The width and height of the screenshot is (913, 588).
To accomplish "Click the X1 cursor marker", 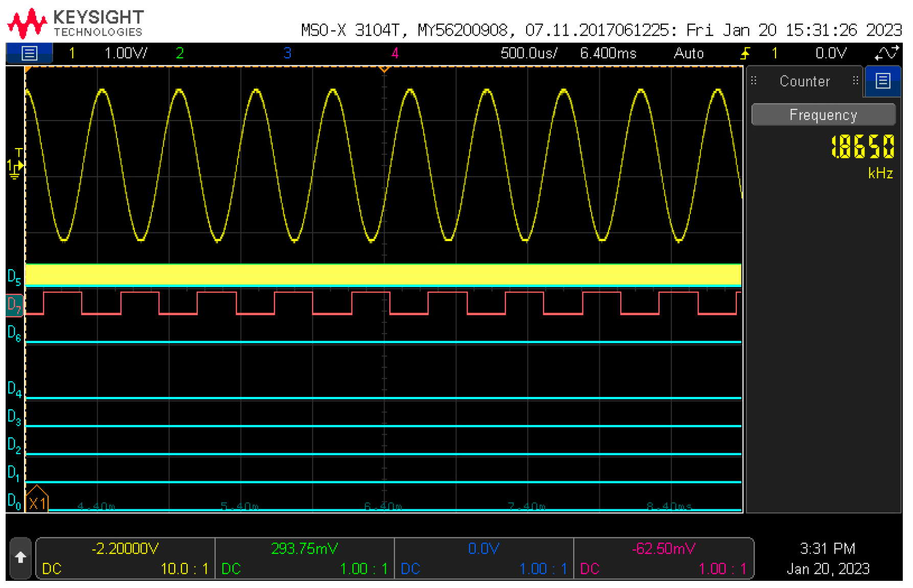I will [x=37, y=499].
